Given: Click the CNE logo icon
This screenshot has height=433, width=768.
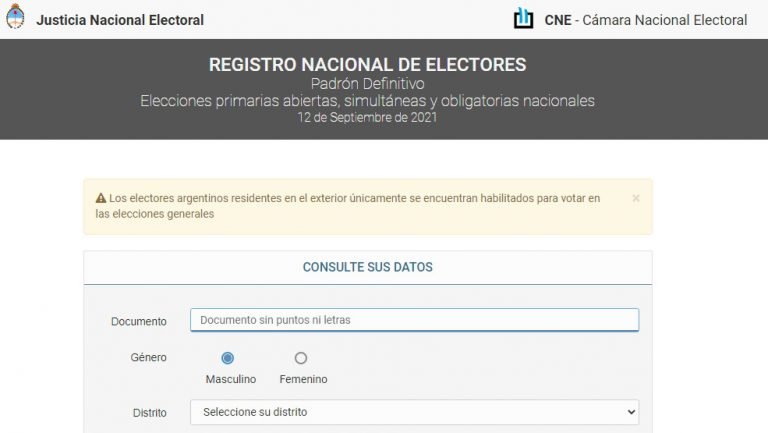Looking at the screenshot, I should (x=523, y=18).
